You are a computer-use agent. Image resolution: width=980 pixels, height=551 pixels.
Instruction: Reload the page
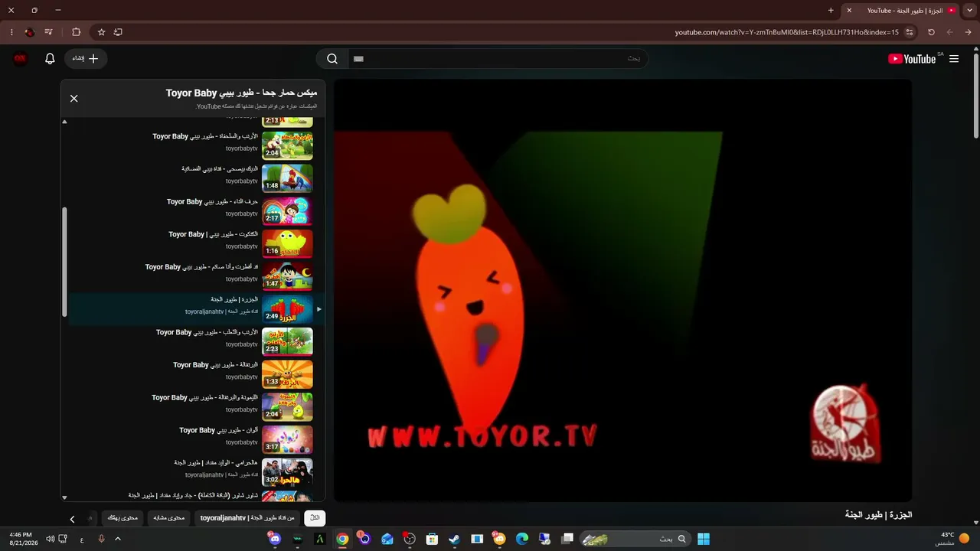click(931, 32)
